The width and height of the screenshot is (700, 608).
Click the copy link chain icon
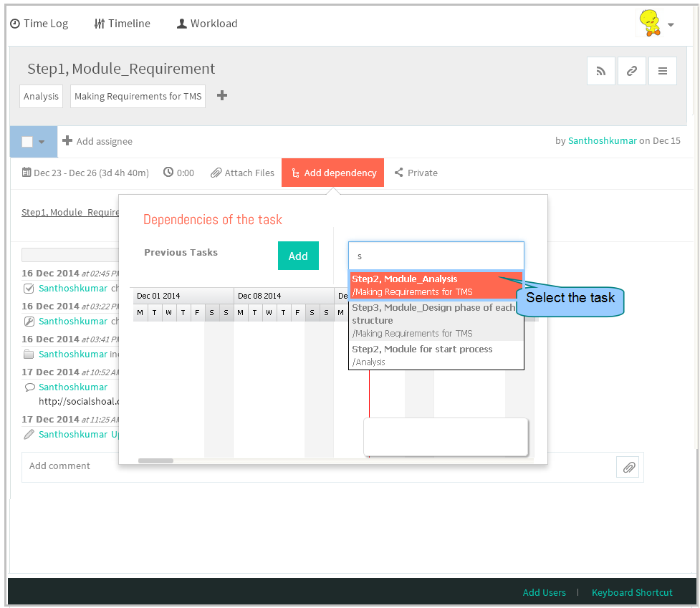[632, 71]
